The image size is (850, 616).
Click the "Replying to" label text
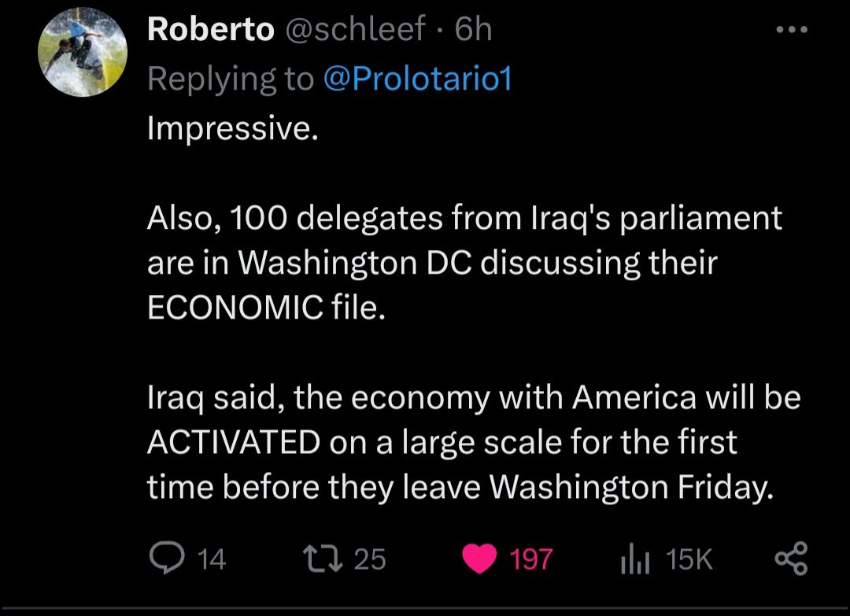[x=230, y=79]
